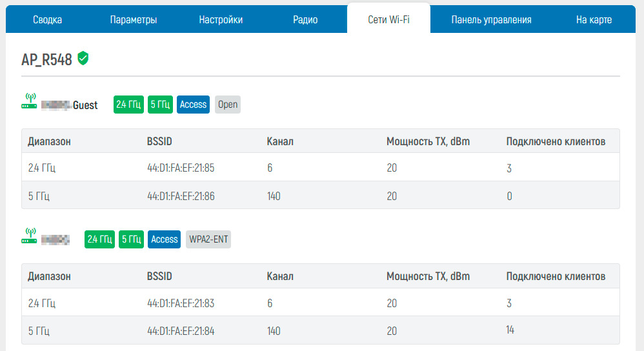Open the Параметры tab
This screenshot has height=351, width=644.
point(134,19)
